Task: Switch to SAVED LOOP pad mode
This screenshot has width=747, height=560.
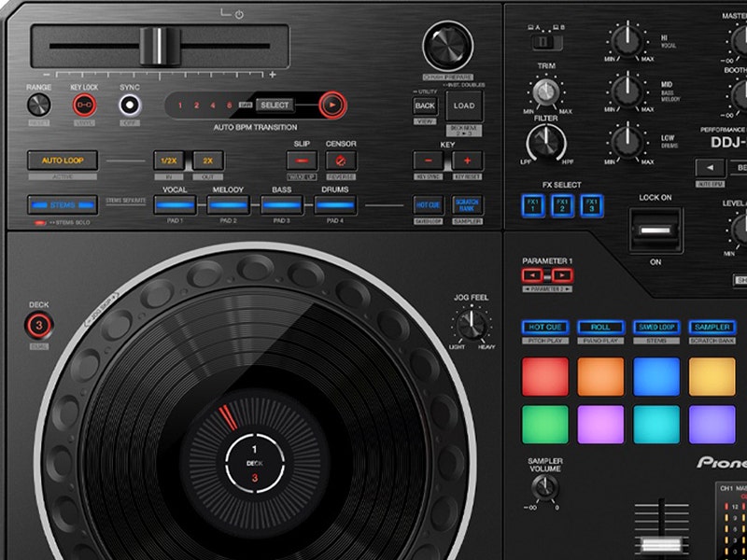Action: (656, 328)
